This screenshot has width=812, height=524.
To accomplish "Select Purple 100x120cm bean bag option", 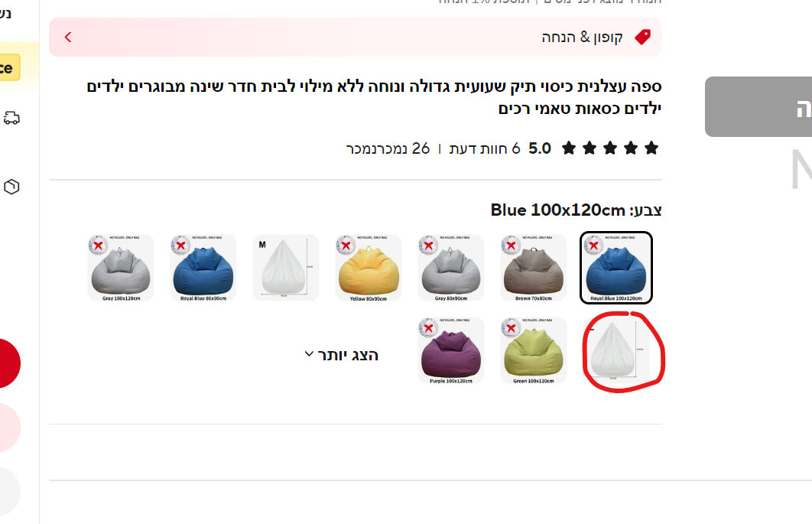I will [451, 350].
